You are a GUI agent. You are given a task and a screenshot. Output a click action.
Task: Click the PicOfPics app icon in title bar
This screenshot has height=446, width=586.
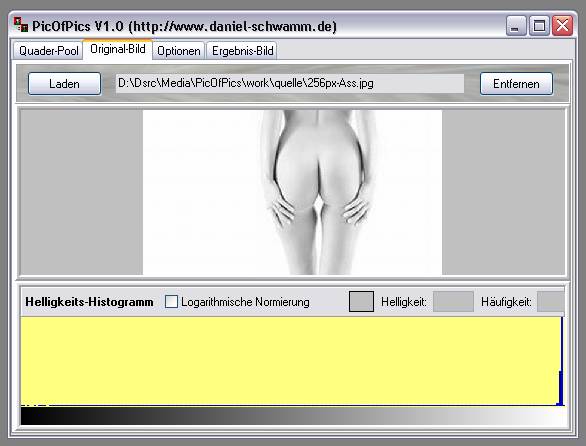point(21,25)
